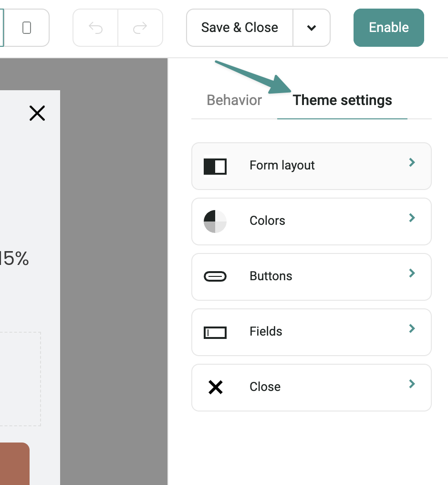Click the Buttons pill-shaped icon
The image size is (448, 485).
click(x=215, y=276)
